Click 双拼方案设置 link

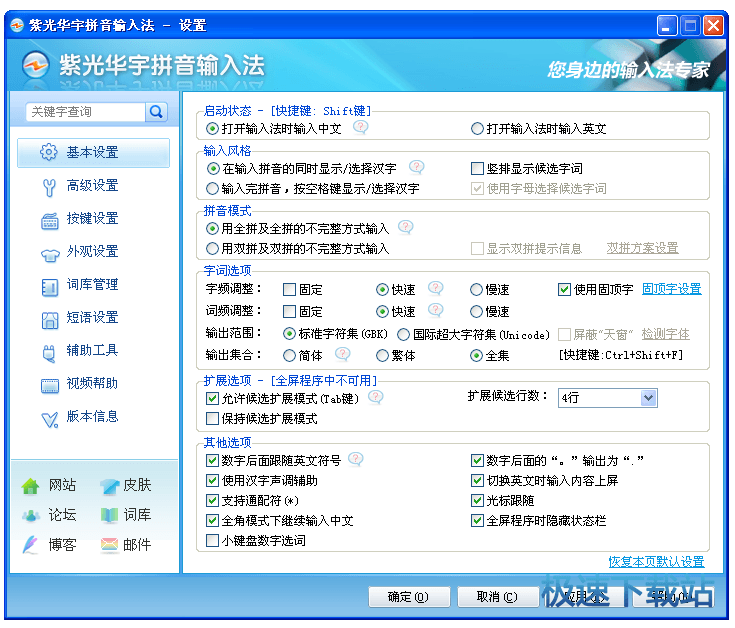click(642, 248)
